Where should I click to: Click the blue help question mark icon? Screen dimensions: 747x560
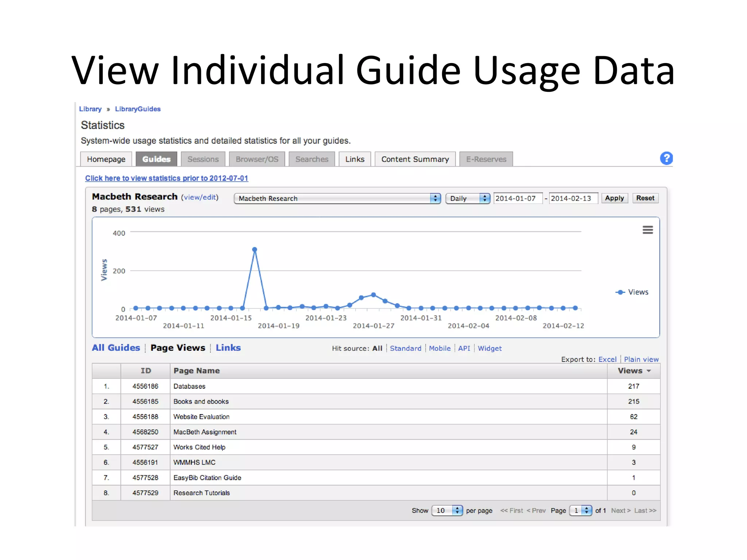(x=666, y=158)
